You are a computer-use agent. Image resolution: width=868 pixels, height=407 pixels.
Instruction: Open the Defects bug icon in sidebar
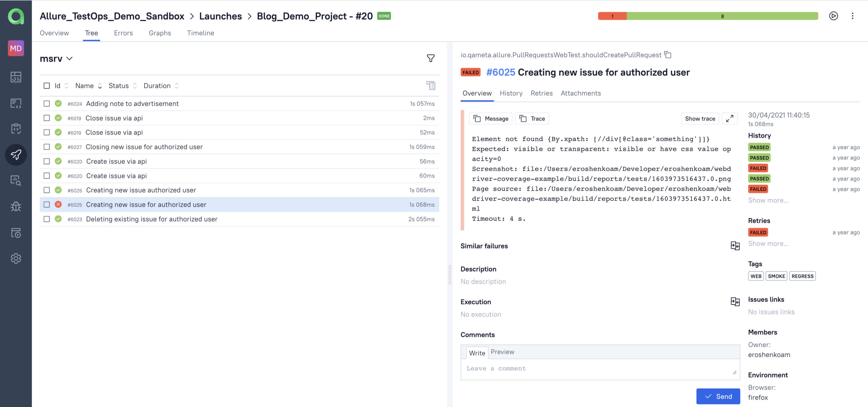pos(16,206)
